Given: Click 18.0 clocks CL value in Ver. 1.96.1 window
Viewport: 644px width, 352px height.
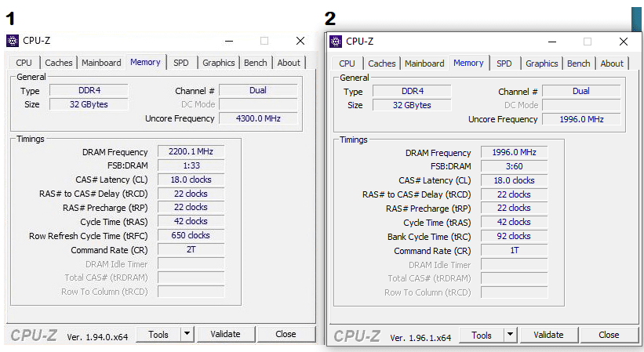Looking at the screenshot, I should 515,180.
